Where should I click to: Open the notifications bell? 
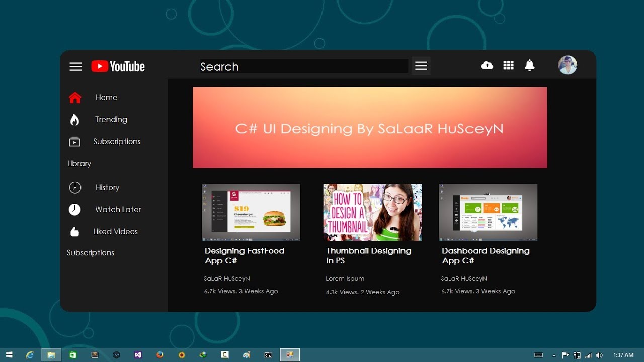[x=529, y=65]
